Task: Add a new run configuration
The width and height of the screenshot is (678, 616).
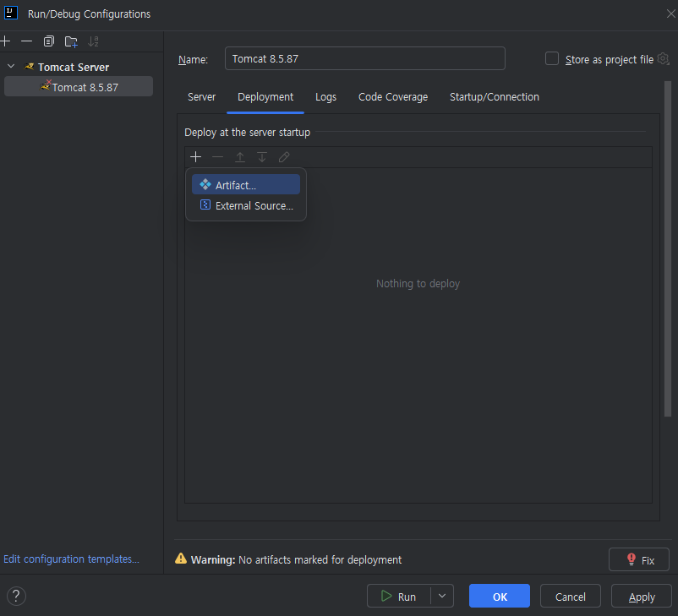Action: (5, 41)
